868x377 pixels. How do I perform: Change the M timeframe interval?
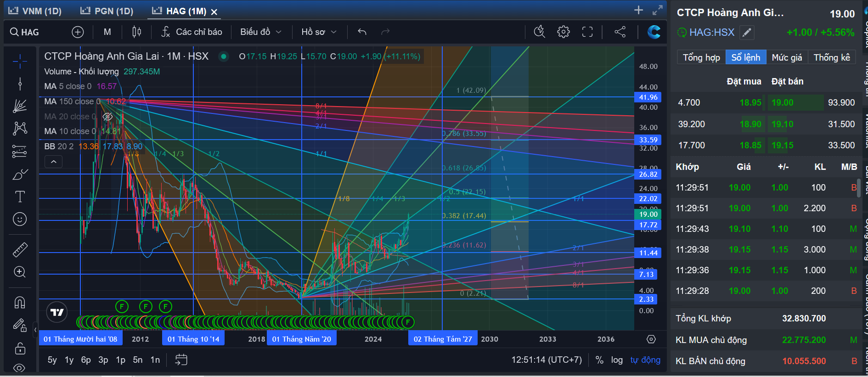point(107,32)
